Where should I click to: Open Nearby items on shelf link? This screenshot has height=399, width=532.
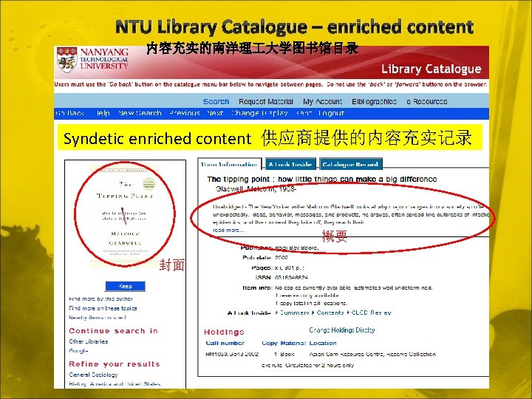pos(98,318)
